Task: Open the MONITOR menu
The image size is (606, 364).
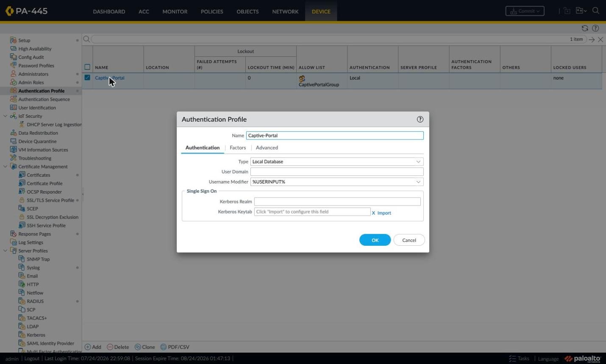Action: click(175, 11)
